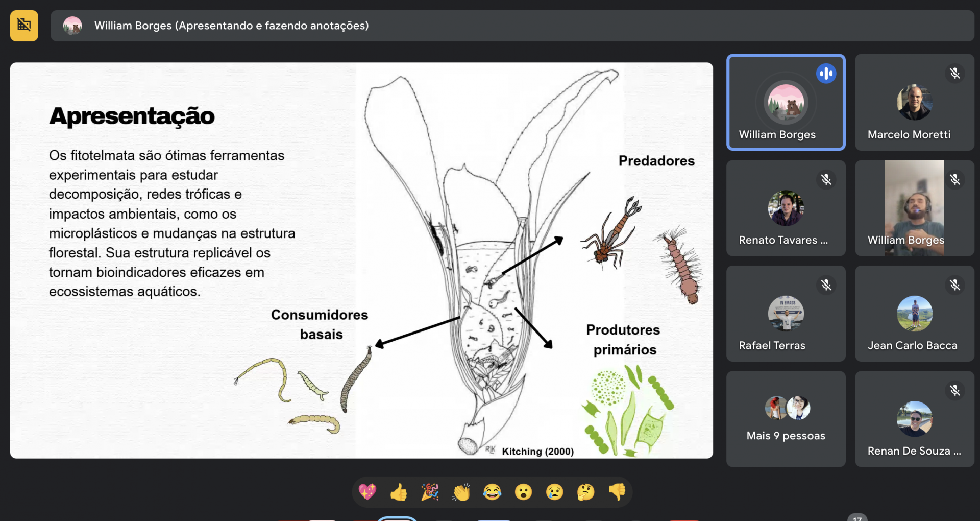Select Jean Carlo Bacca's participant tile
This screenshot has width=980, height=521.
coord(914,314)
